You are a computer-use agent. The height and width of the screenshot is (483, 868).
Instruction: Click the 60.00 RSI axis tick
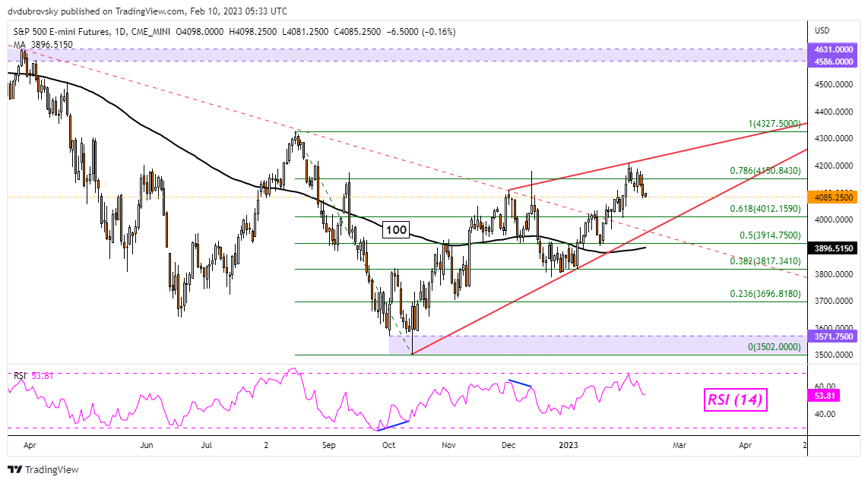(x=824, y=387)
